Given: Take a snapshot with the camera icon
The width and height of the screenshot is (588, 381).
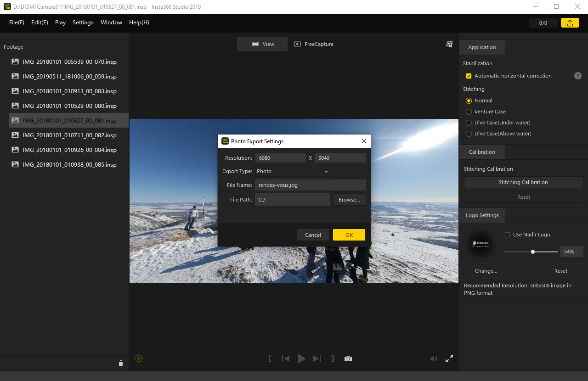Looking at the screenshot, I should [348, 359].
